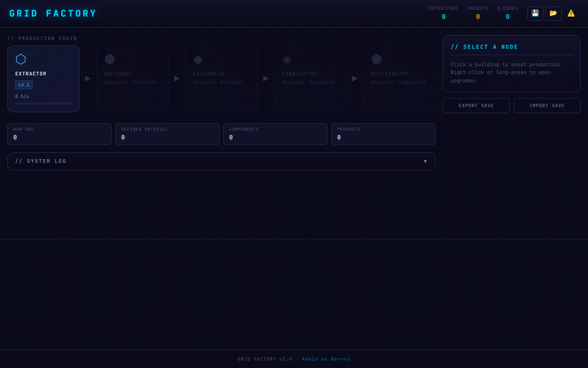
Task: Click the Requires: Refinery text
Action: pos(218,83)
